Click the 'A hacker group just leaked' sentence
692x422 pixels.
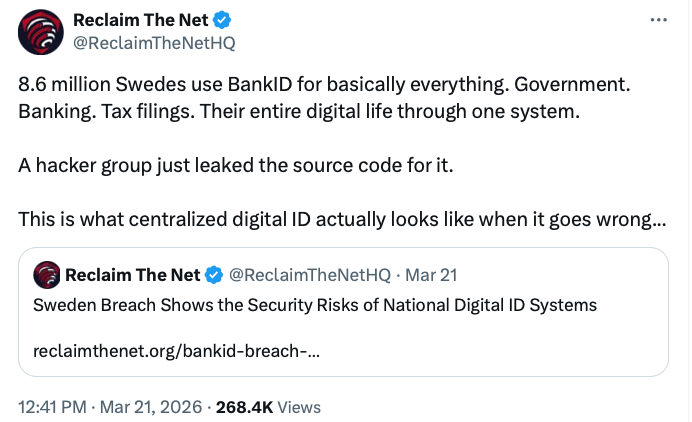[x=235, y=165]
